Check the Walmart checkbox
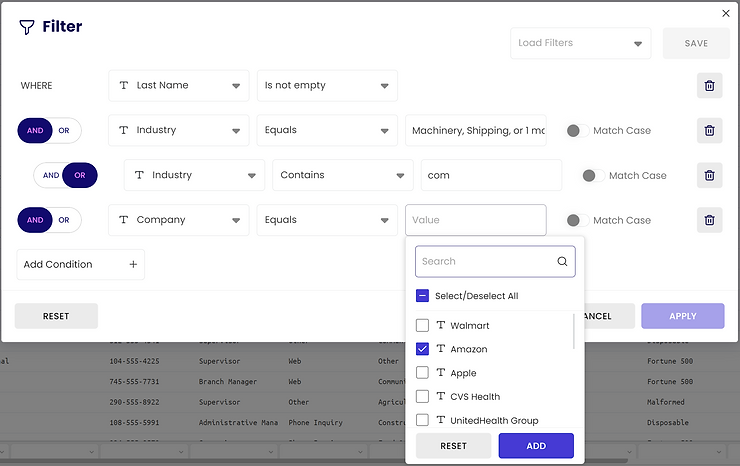The height and width of the screenshot is (466, 740). 422,326
